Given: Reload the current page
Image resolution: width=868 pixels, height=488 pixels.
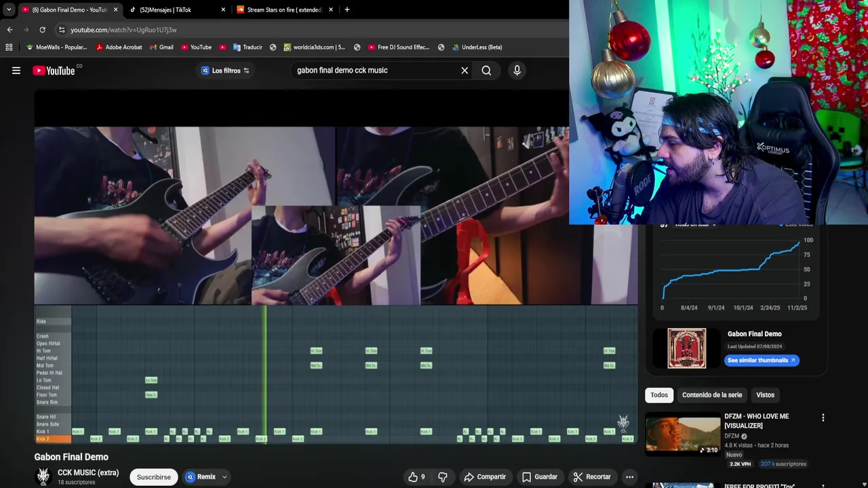Looking at the screenshot, I should [42, 30].
